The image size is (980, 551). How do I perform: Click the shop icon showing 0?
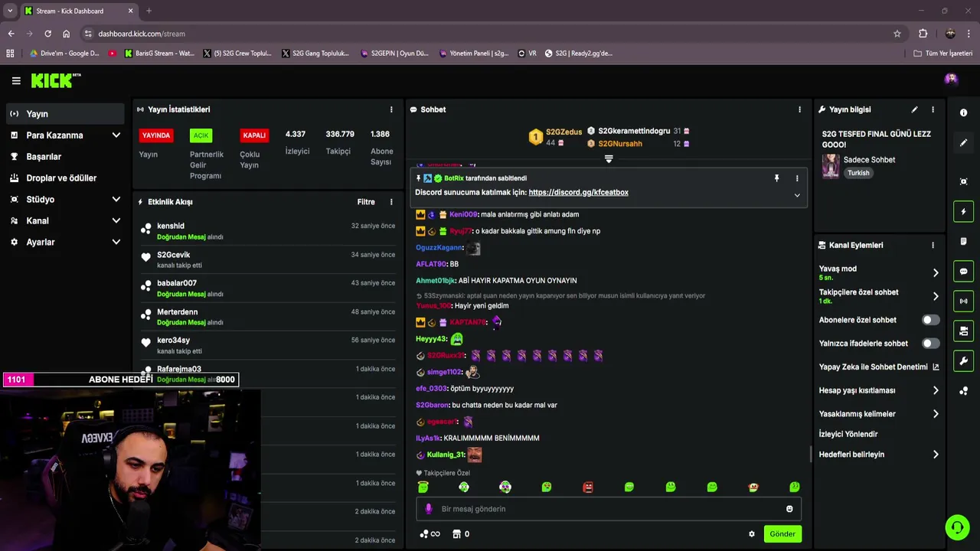461,534
